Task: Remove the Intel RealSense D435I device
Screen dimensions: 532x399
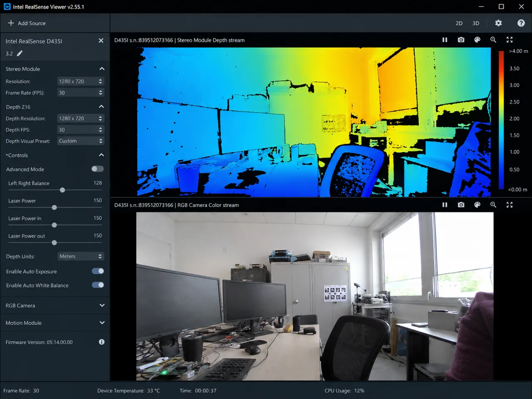Action: [x=101, y=41]
